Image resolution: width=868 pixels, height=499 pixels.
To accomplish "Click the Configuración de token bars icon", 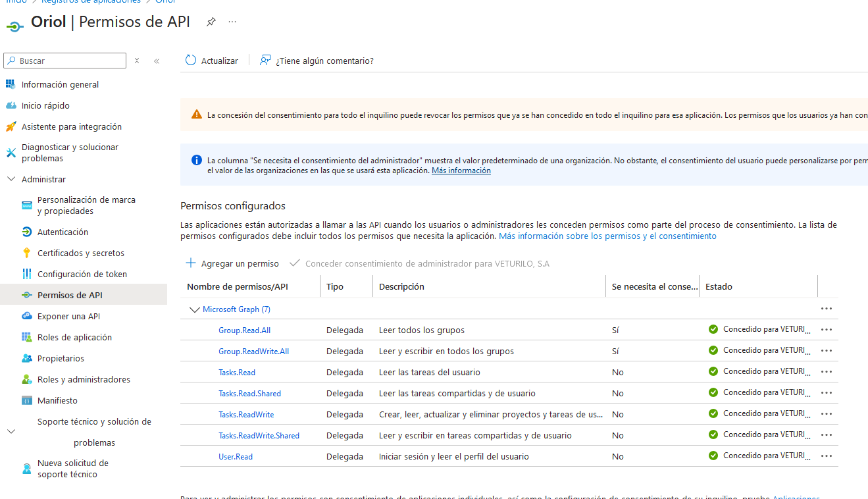I will [27, 274].
